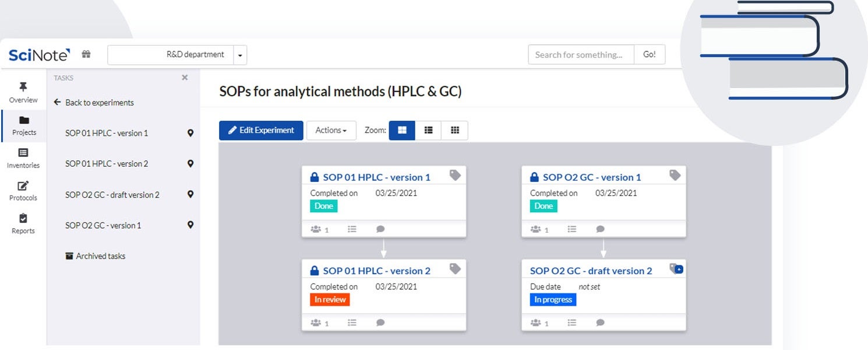Add a tag to SOP O2 GC - draft version 2

click(676, 268)
